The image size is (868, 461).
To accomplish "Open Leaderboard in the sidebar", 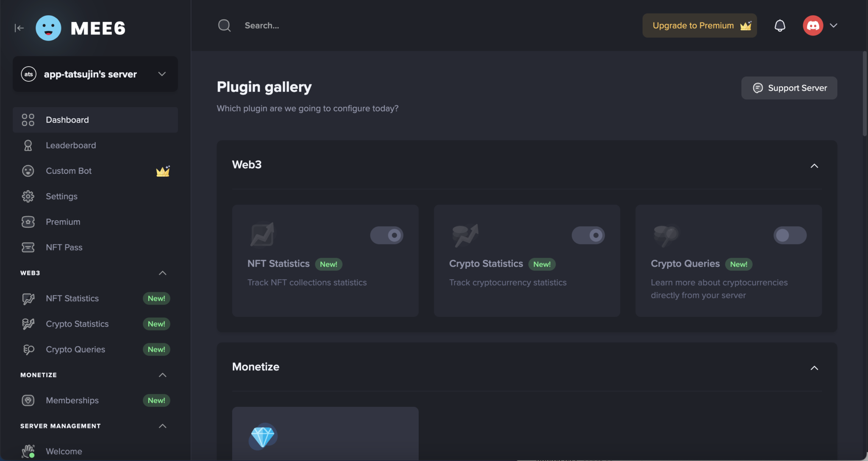I will [x=71, y=145].
